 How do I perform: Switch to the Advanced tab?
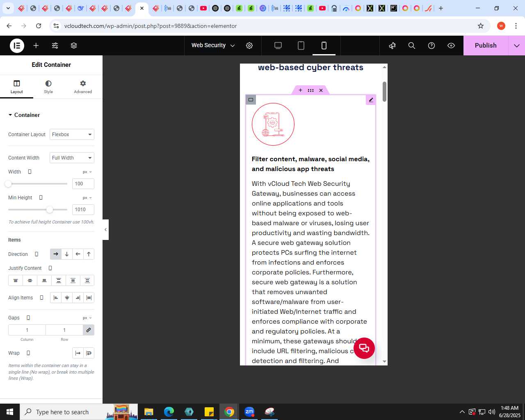pyautogui.click(x=83, y=87)
